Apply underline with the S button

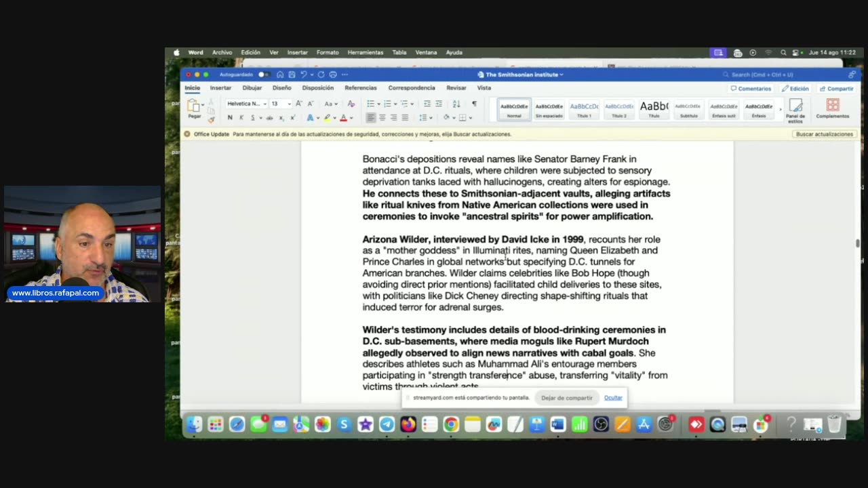[x=253, y=117]
